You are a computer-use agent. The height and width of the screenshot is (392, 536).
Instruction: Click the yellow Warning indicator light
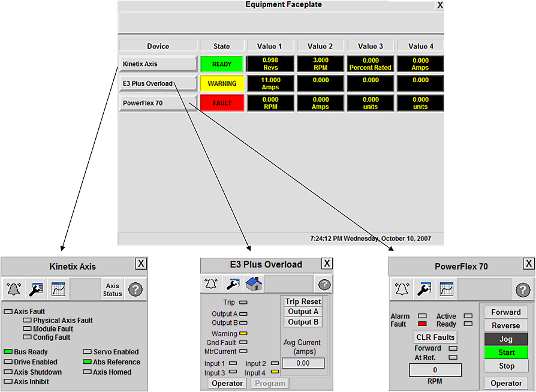(243, 333)
